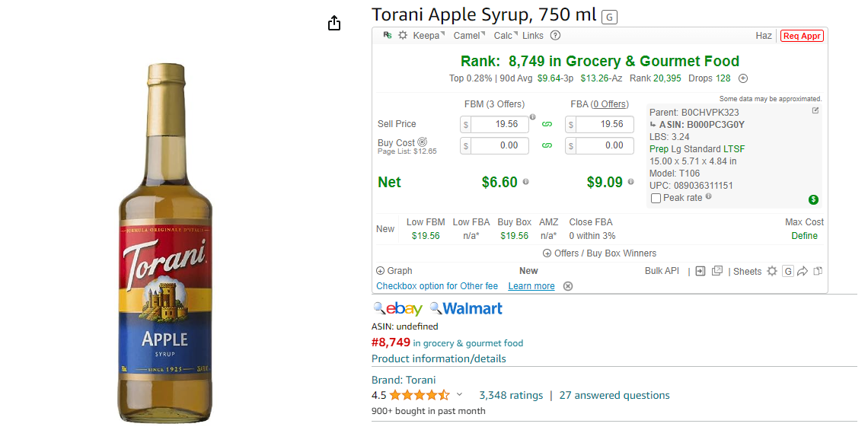Open Brand: Torani link

pos(404,381)
